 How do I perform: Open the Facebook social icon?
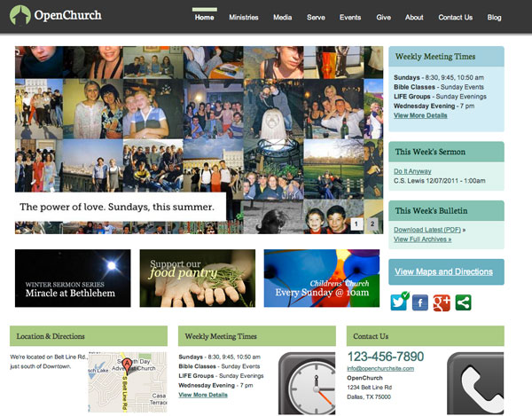(x=420, y=302)
